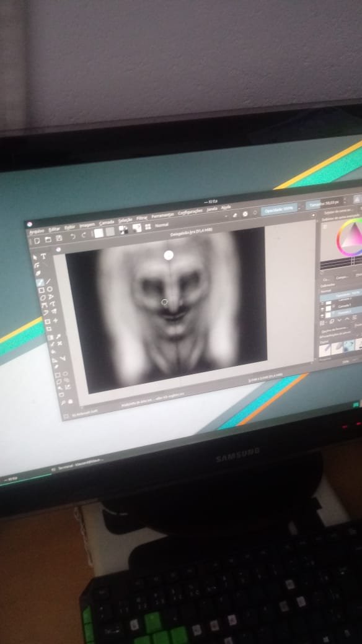Open the Imagem menu

[x=87, y=225]
